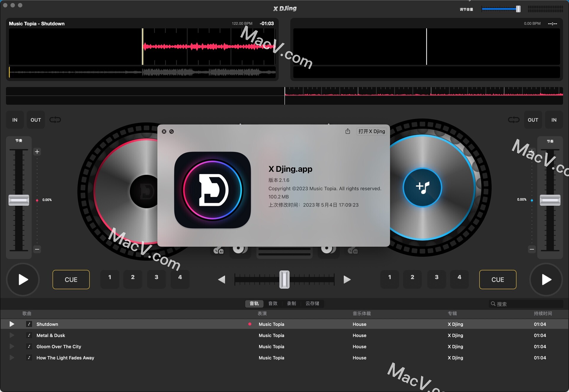Click the left deck waveform display

pyautogui.click(x=142, y=46)
